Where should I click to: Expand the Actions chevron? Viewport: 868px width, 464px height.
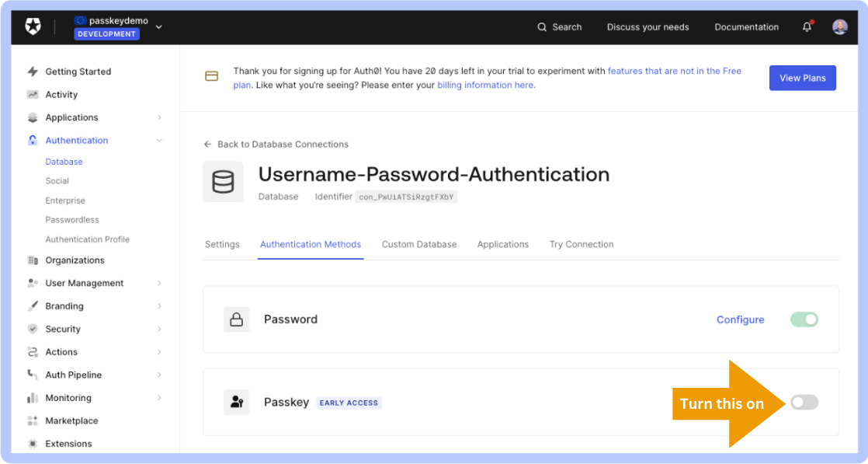click(159, 352)
